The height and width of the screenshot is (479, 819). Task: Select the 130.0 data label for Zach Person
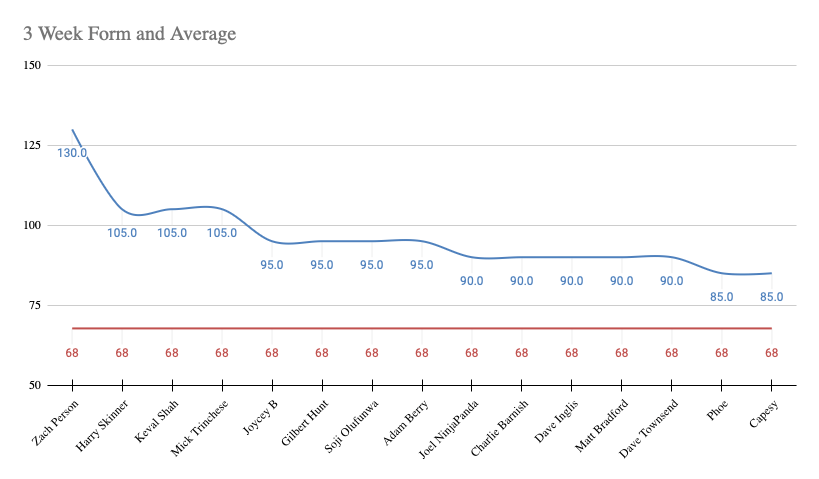(72, 153)
